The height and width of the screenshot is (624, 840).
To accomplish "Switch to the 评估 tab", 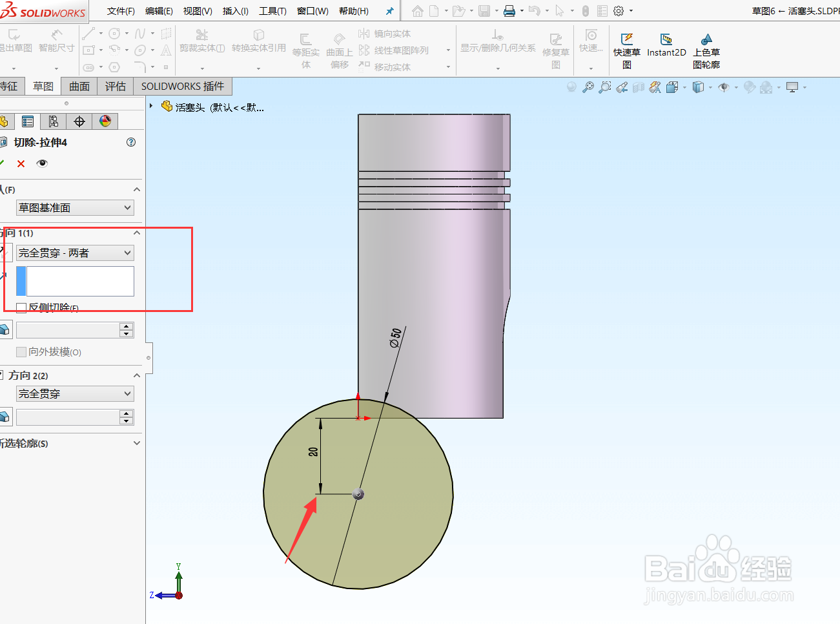I will click(x=115, y=86).
